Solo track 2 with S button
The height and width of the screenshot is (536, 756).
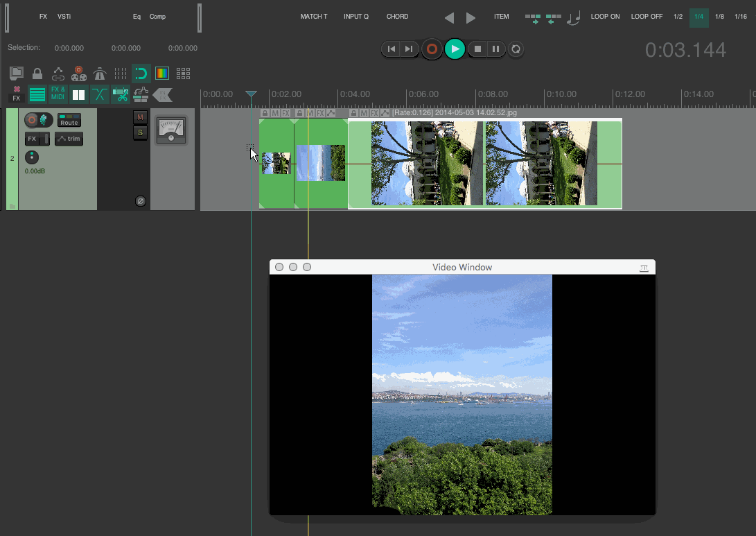140,132
